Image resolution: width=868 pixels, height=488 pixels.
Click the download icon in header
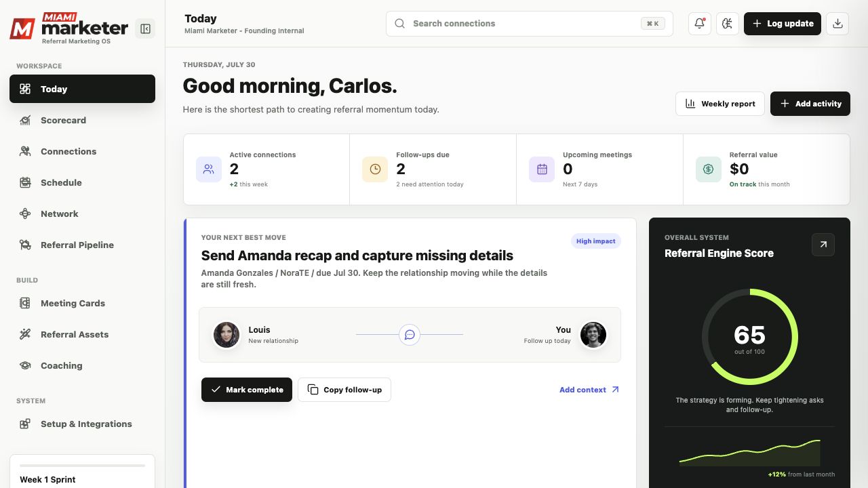coord(838,24)
